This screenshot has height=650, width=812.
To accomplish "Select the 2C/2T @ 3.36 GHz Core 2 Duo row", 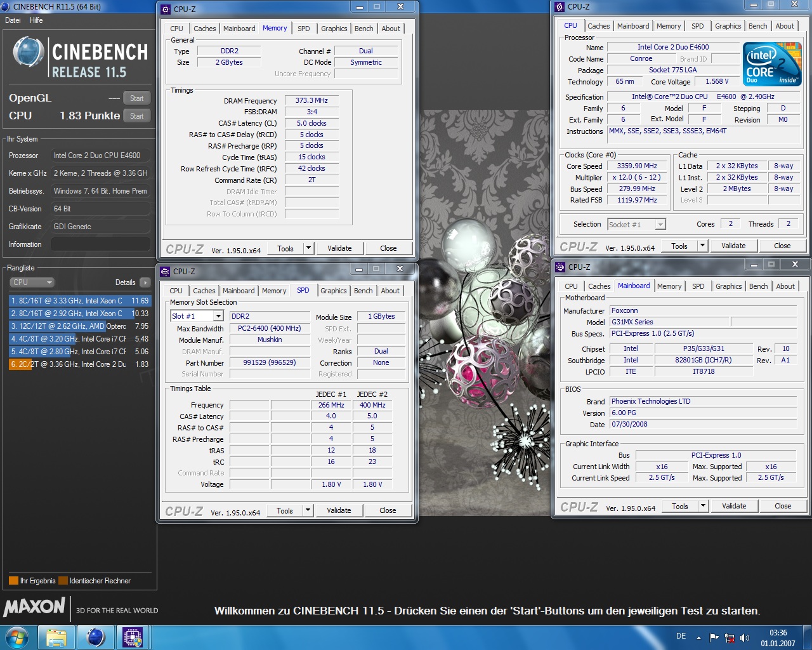I will pos(80,364).
